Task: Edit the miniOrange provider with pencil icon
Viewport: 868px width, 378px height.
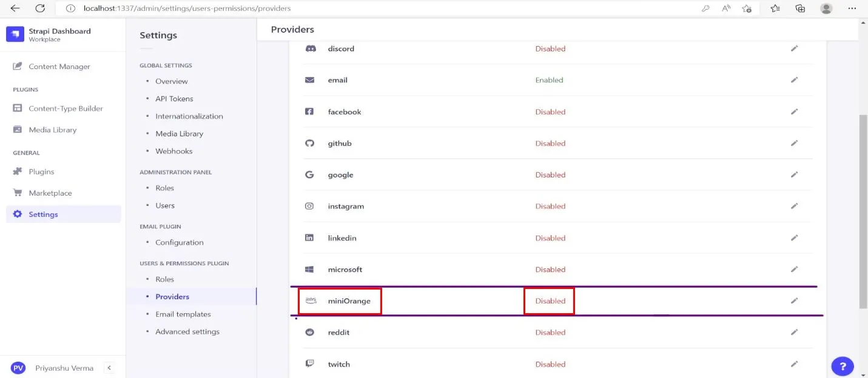Action: (x=794, y=300)
